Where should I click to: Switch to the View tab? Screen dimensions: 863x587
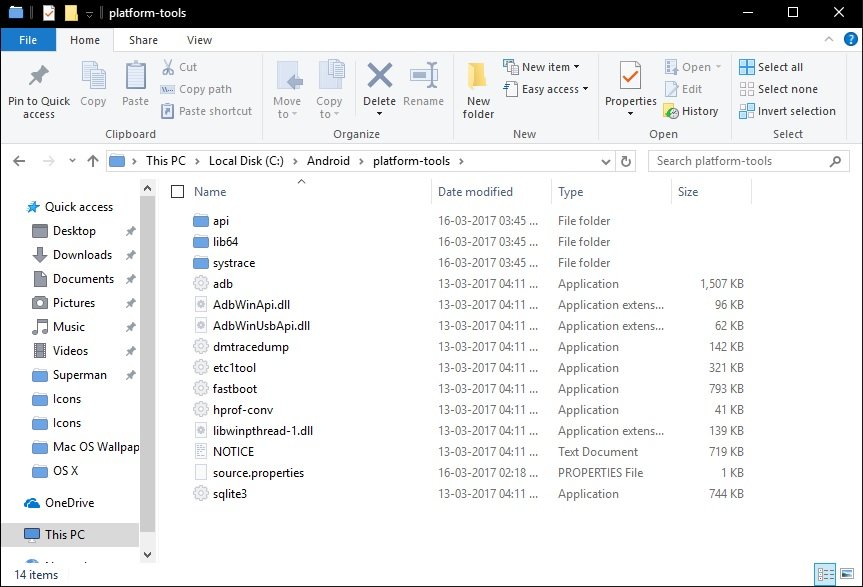point(199,40)
